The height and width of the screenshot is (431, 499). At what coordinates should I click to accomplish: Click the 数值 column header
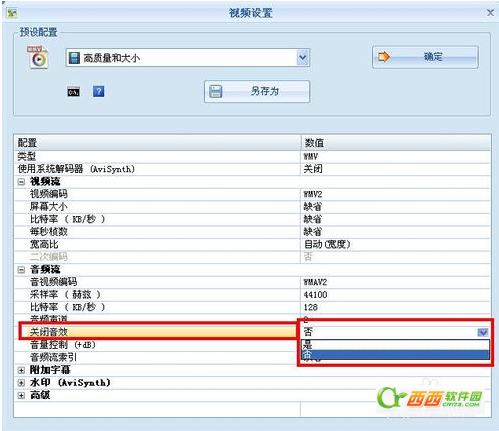coord(396,143)
